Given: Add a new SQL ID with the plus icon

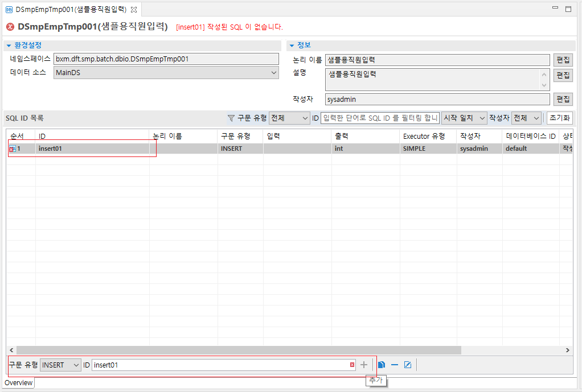Looking at the screenshot, I should click(364, 365).
